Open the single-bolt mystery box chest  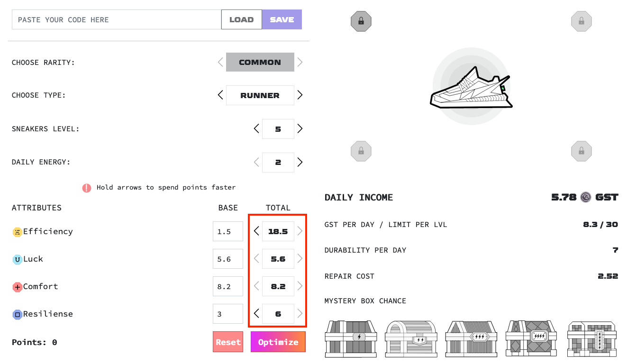(x=351, y=338)
